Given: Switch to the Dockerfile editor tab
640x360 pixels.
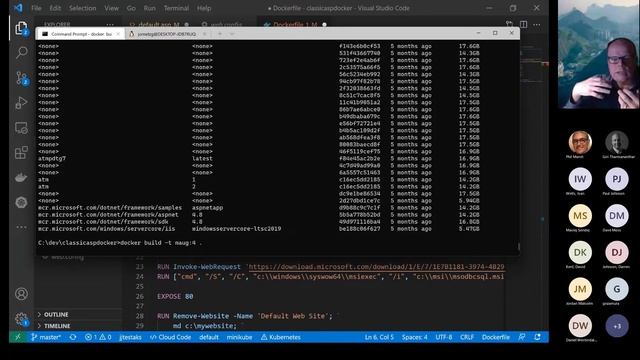Looking at the screenshot, I should tap(295, 24).
